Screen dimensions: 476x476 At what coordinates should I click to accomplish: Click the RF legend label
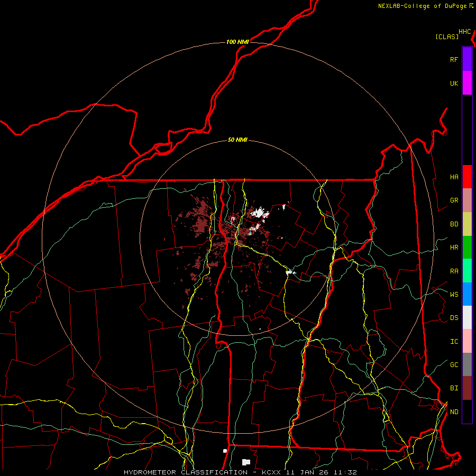(454, 59)
